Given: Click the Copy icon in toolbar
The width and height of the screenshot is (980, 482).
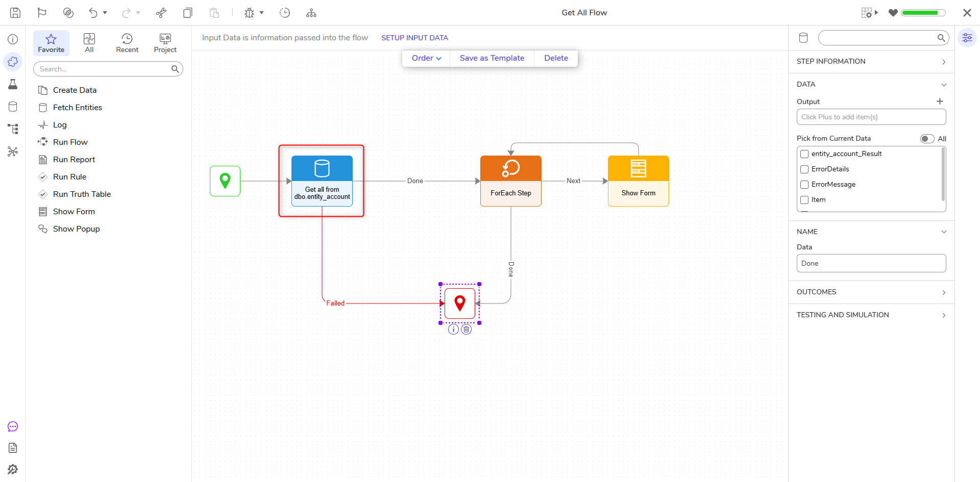Looking at the screenshot, I should [x=188, y=13].
